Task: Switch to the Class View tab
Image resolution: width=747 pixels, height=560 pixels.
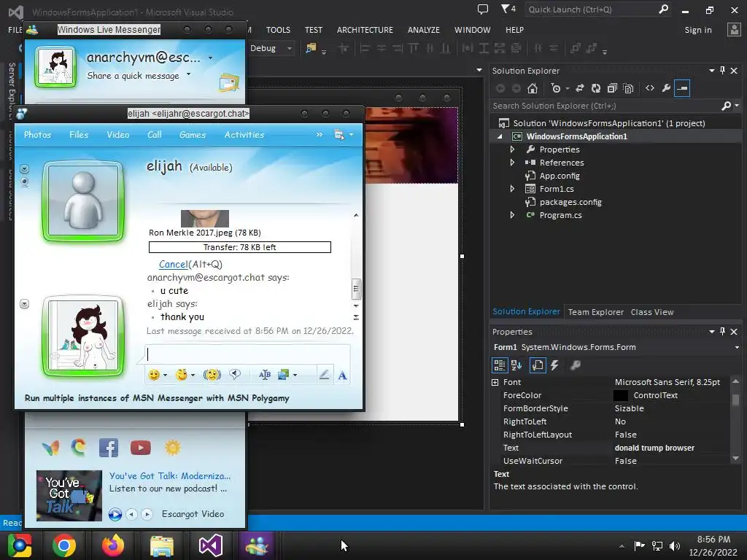Action: 652,312
